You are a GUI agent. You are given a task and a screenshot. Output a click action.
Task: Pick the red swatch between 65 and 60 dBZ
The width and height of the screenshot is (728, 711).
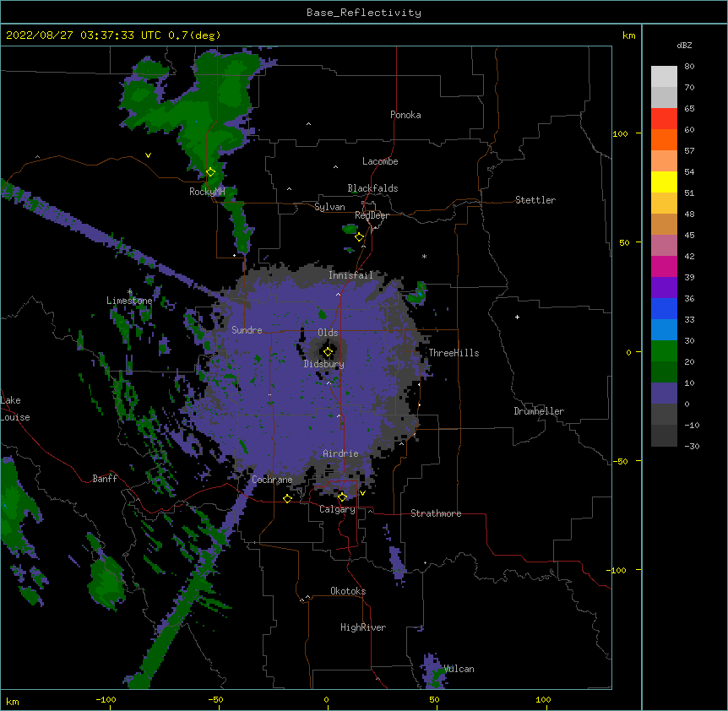(x=664, y=118)
